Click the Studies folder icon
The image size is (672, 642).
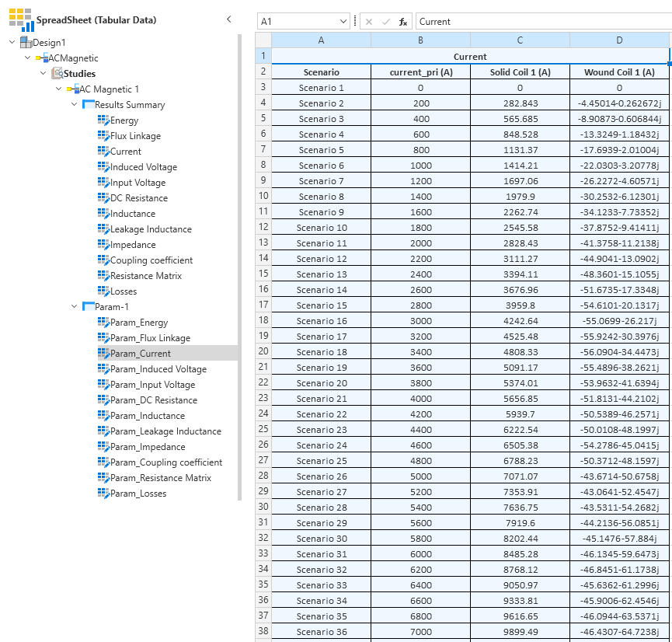click(x=57, y=73)
